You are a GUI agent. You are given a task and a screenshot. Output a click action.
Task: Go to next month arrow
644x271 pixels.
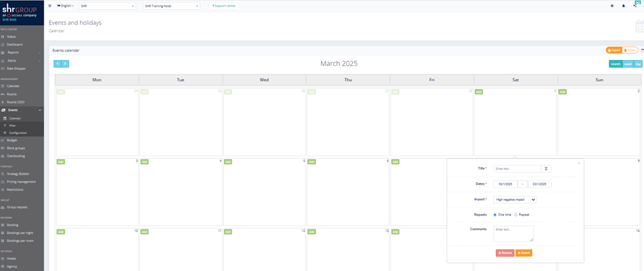point(65,63)
